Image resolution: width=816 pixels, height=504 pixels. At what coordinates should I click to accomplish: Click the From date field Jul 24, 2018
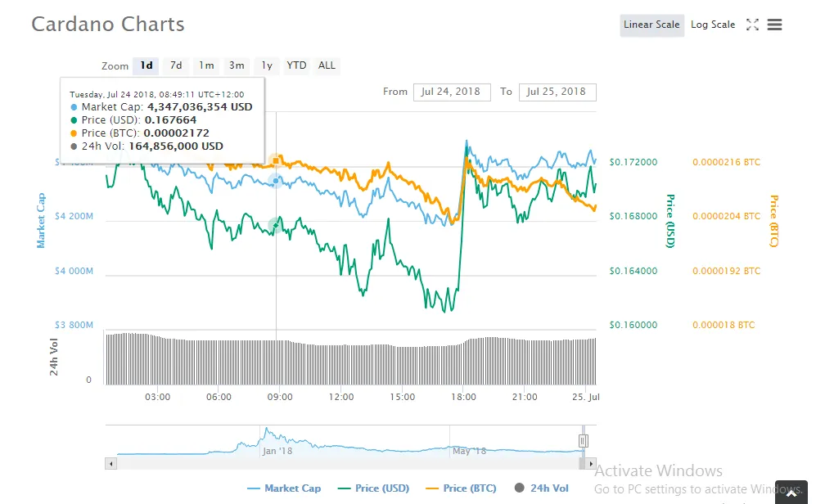(452, 92)
